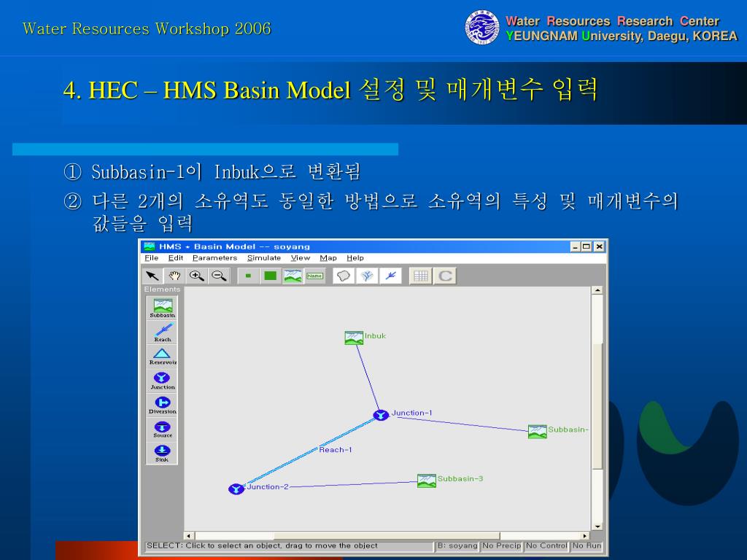Viewport: 747px width, 560px height.
Task: Open the grid table toolbar button
Action: (421, 276)
